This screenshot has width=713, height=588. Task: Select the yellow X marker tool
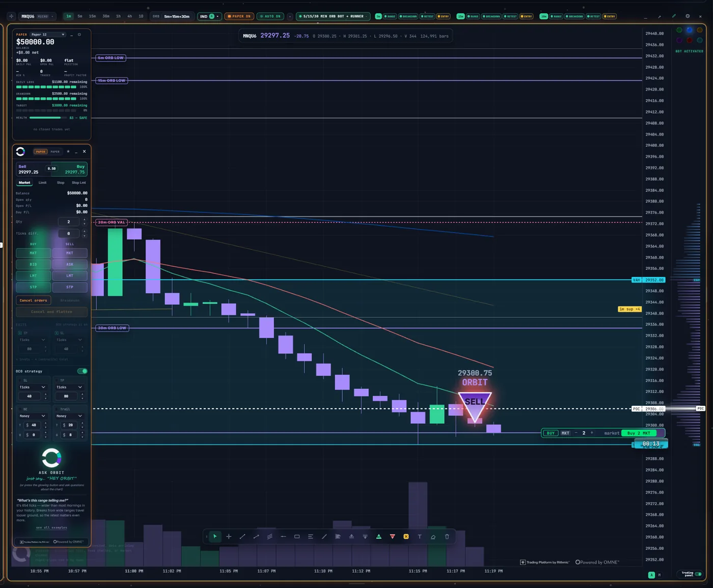[406, 537]
